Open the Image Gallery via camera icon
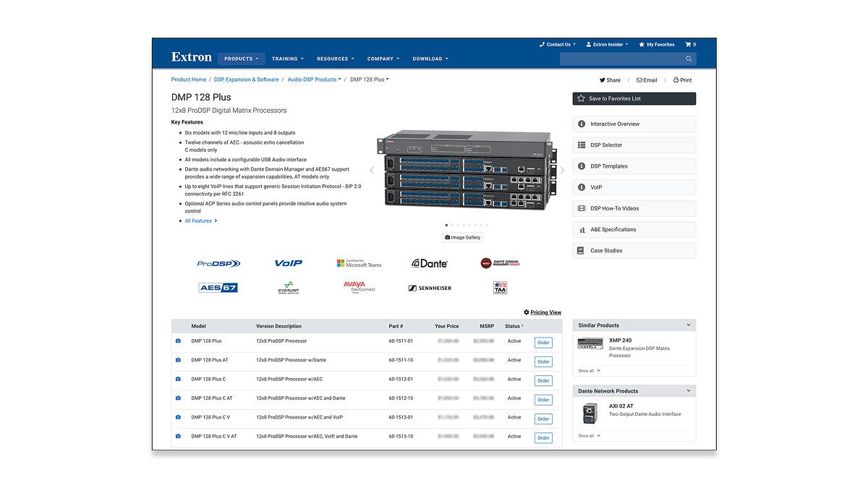 448,236
